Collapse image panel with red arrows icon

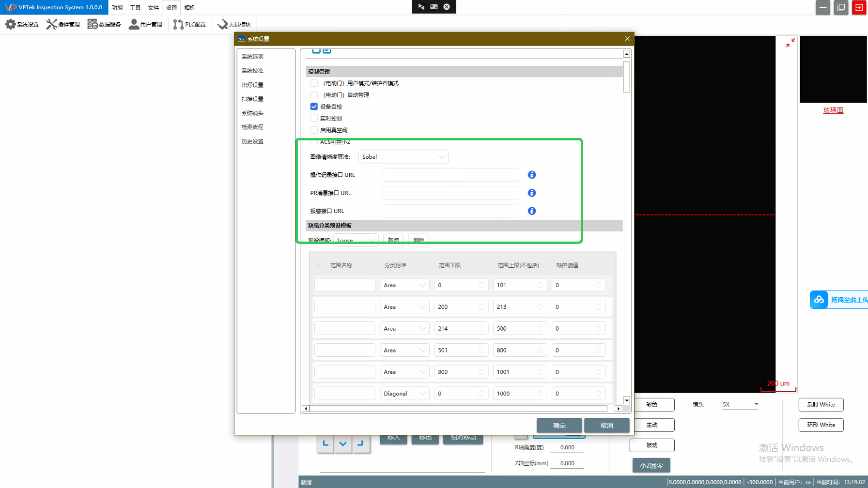(x=790, y=43)
